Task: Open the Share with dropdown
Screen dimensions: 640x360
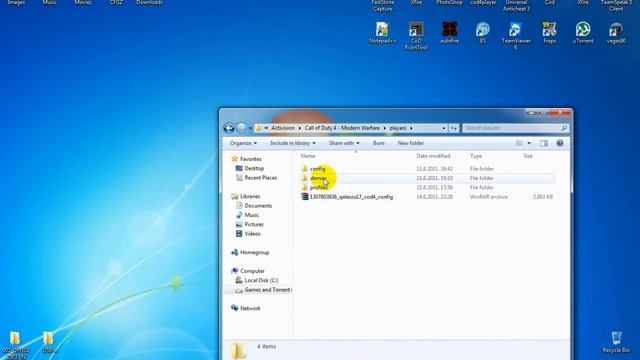Action: tap(344, 143)
